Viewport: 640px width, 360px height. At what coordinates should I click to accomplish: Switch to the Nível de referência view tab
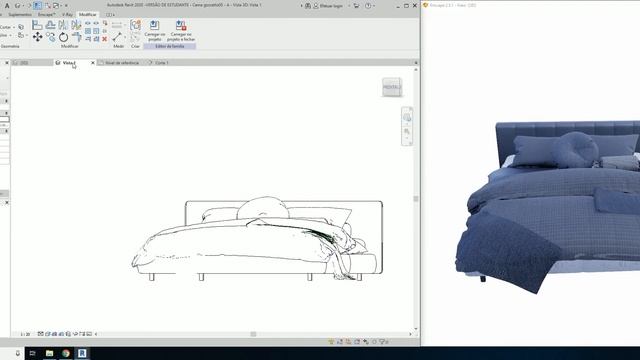coord(122,63)
